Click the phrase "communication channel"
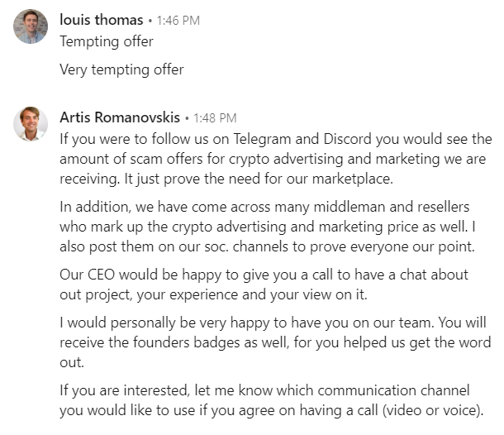The height and width of the screenshot is (435, 504). pos(394,390)
